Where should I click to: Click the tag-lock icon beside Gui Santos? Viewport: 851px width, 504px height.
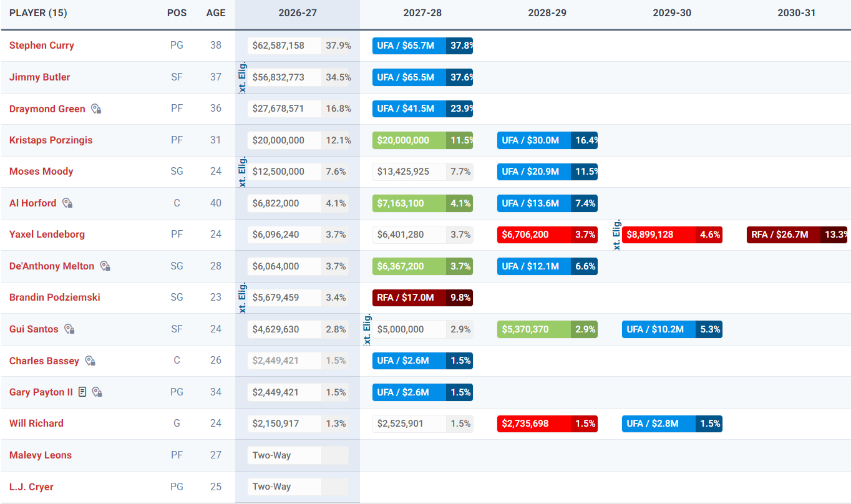point(69,329)
